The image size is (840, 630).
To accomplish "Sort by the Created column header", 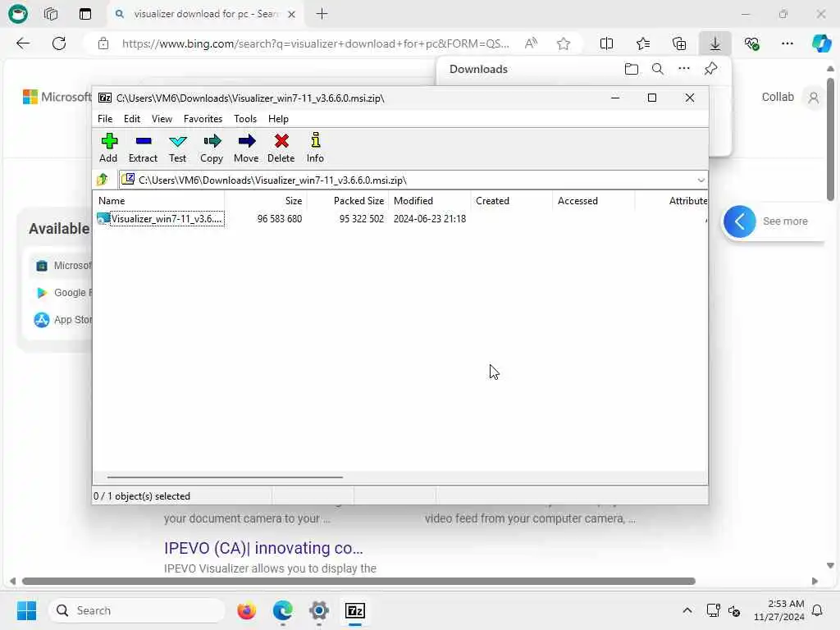I will coord(512,201).
